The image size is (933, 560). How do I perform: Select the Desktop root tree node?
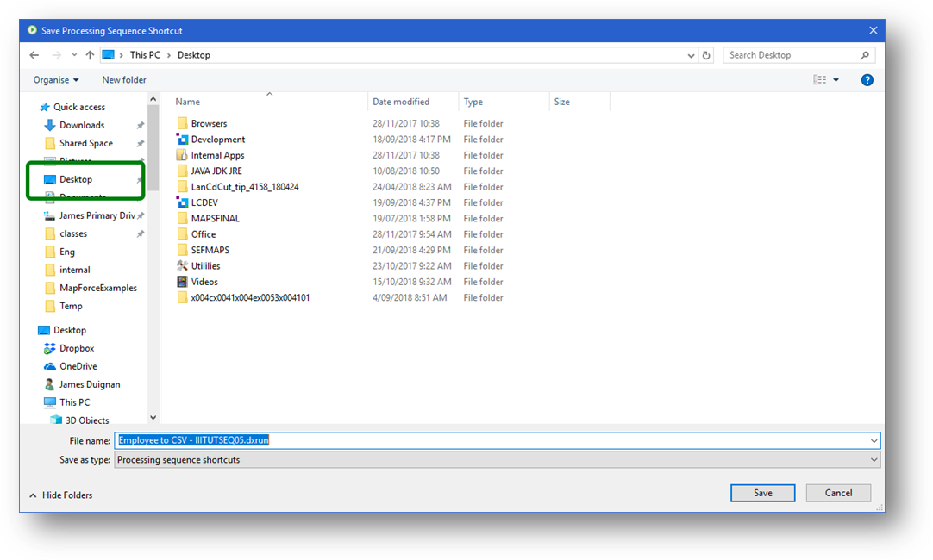coord(69,330)
